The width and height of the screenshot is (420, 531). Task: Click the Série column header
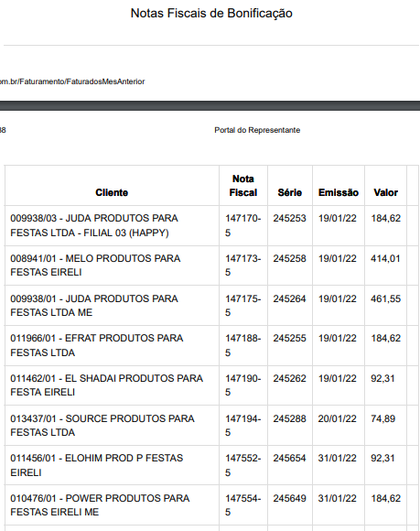(x=290, y=192)
